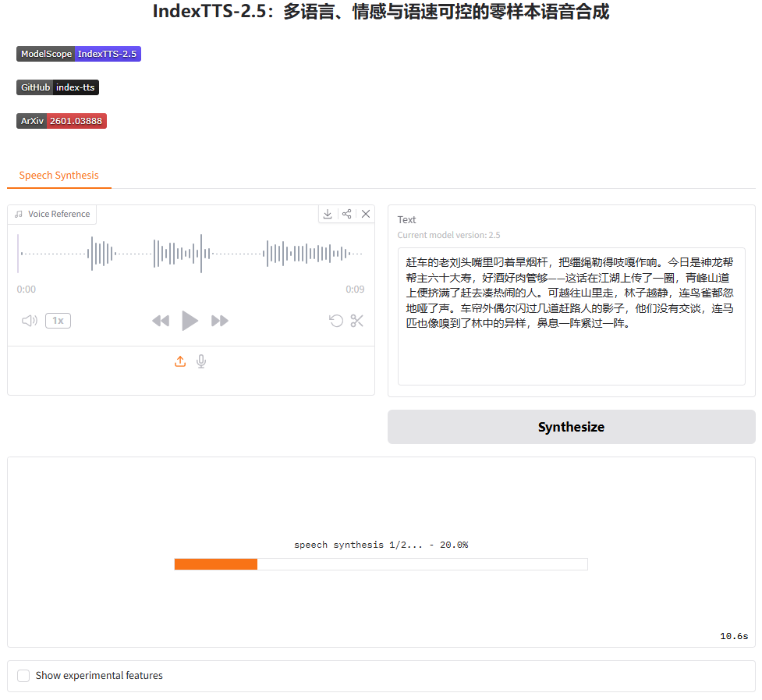Click the 'Text' field label

click(x=407, y=220)
